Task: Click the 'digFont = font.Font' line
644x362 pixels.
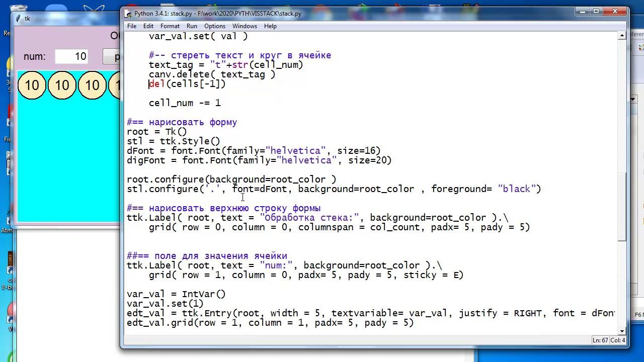Action: click(259, 160)
